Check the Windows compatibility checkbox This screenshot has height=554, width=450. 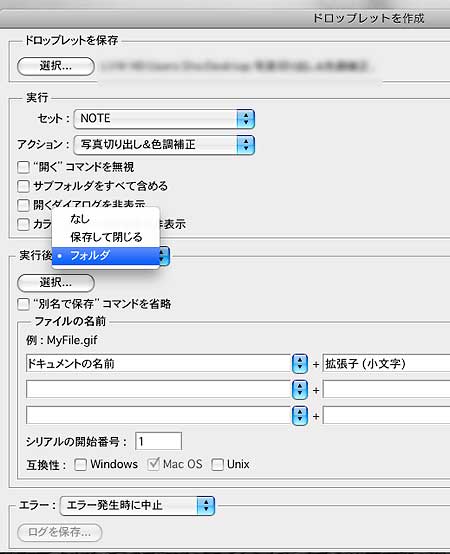point(81,465)
